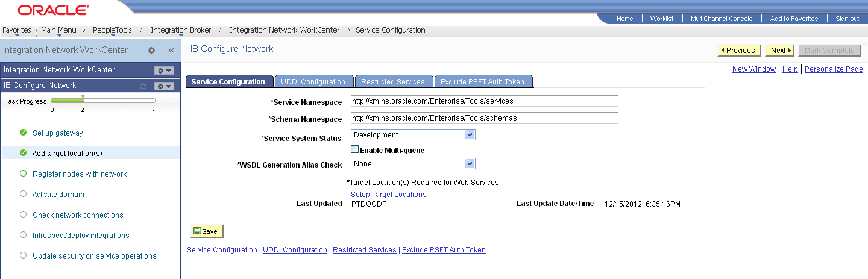Screen dimensions: 868x279
Task: Click status circle beside Register nodes with network
Action: tap(24, 174)
